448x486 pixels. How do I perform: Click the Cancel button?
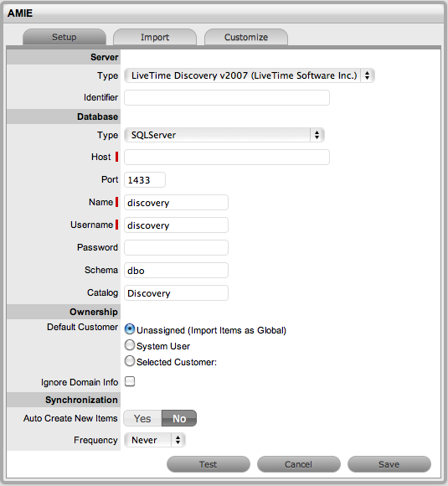299,464
